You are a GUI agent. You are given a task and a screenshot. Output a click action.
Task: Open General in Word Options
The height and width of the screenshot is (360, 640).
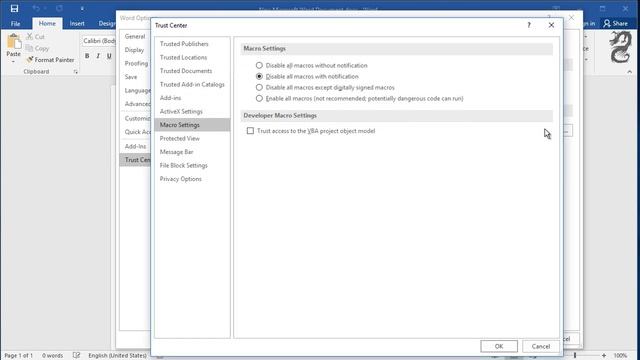tap(135, 36)
